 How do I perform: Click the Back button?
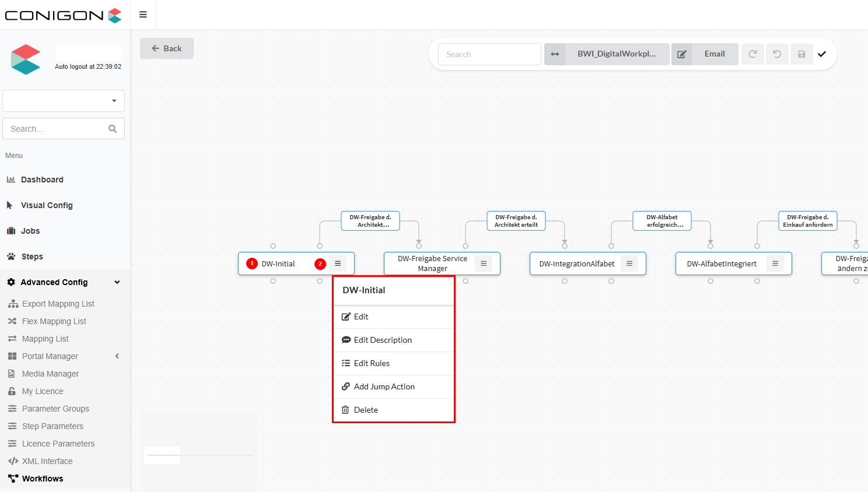167,48
